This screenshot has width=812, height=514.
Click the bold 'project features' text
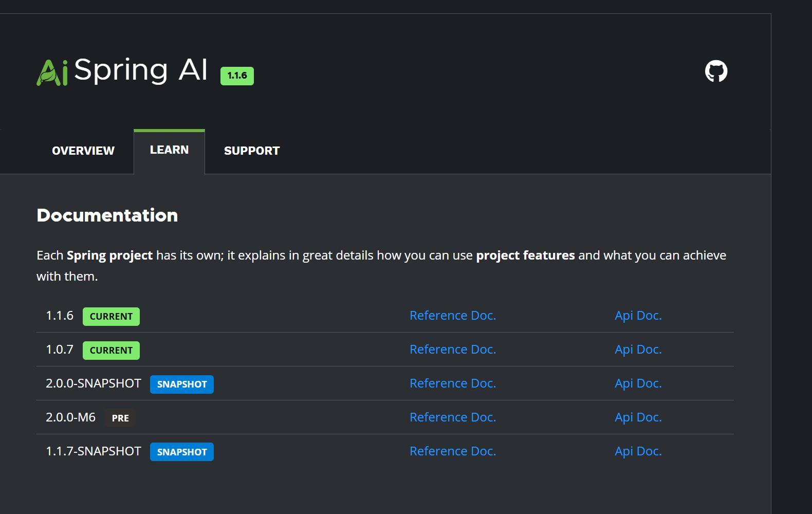[x=525, y=255]
